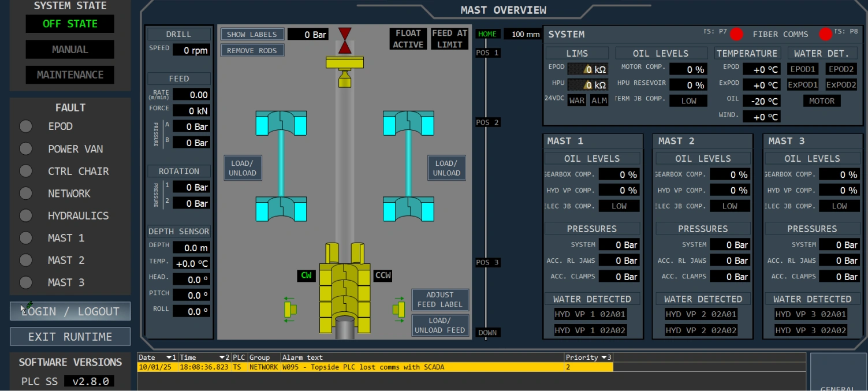868x391 pixels.
Task: Toggle the FLOAT ACTIVE indicator
Action: (x=408, y=39)
